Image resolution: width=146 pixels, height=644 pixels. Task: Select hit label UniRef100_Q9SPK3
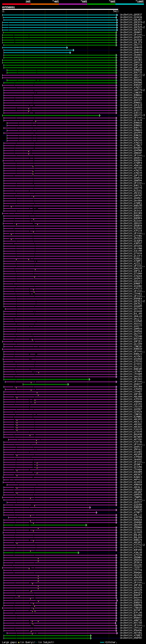(x=131, y=278)
